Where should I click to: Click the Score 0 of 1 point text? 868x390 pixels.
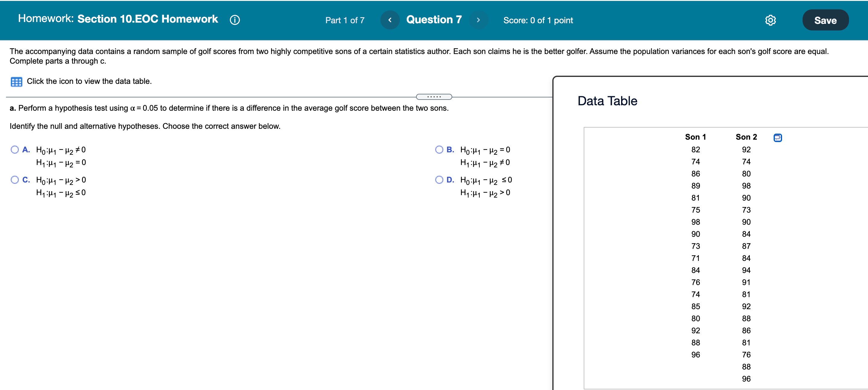pos(538,21)
